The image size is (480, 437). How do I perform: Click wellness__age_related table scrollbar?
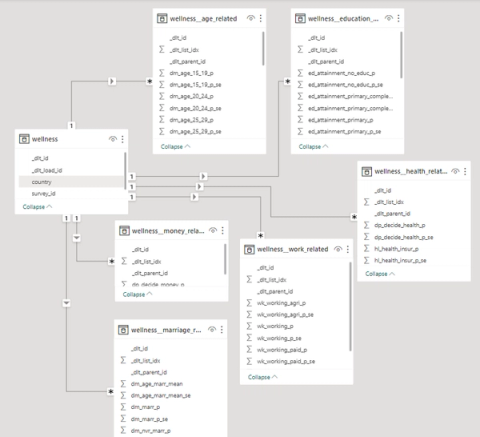(263, 49)
